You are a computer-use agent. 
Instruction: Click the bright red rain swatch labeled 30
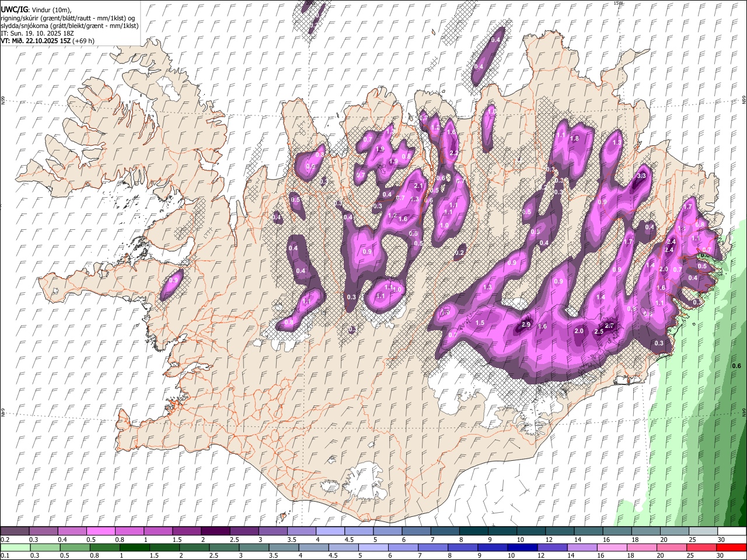[731, 547]
